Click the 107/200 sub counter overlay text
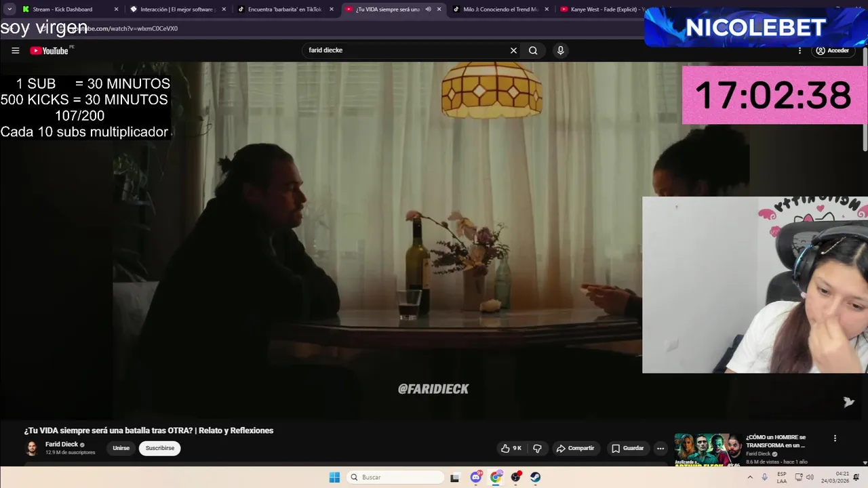 [79, 116]
